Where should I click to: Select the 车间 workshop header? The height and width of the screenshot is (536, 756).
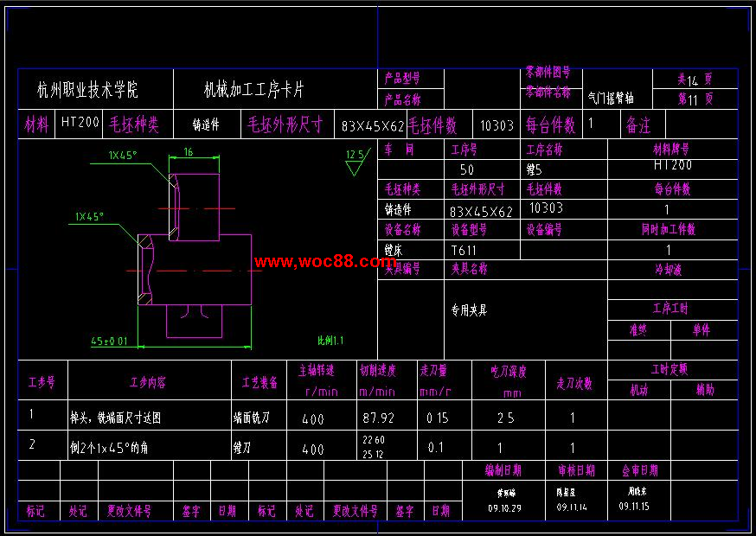[399, 150]
